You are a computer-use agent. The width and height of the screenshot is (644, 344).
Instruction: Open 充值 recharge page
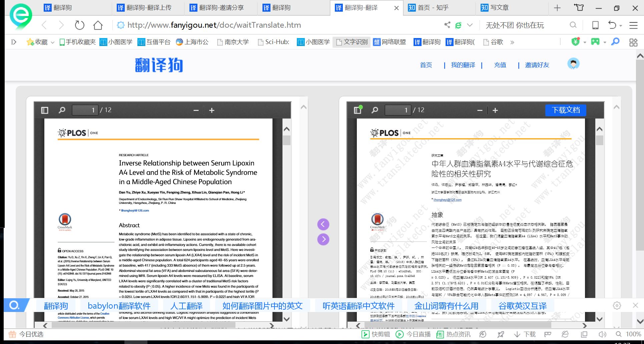500,65
